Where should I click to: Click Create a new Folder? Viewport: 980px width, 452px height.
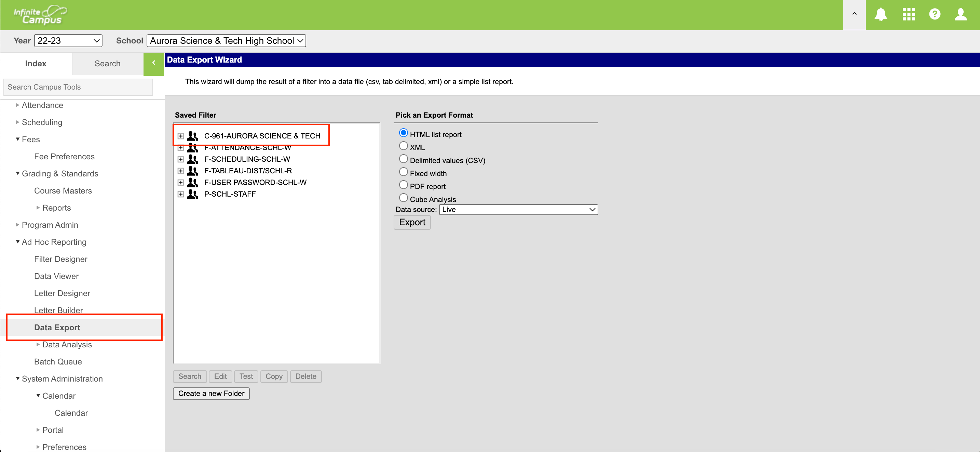tap(211, 394)
